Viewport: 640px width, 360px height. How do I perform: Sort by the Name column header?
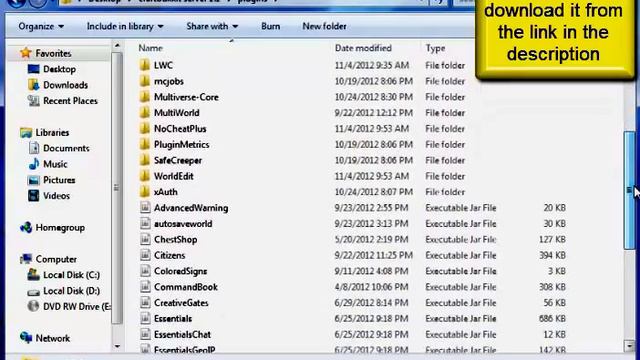coord(151,48)
